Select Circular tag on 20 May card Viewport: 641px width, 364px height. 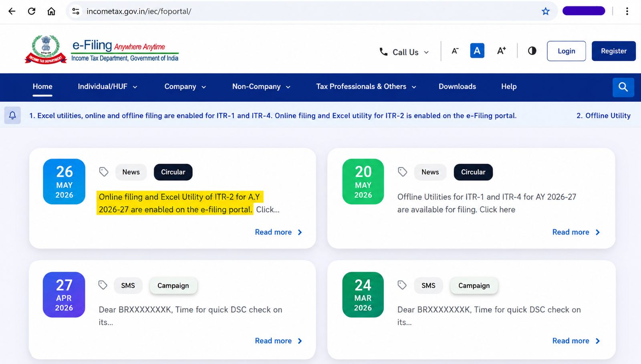pyautogui.click(x=473, y=172)
